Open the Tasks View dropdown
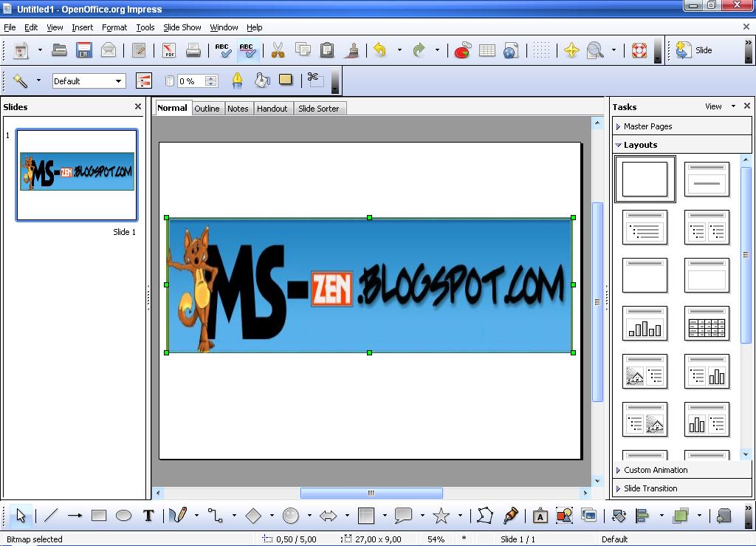 [x=720, y=106]
